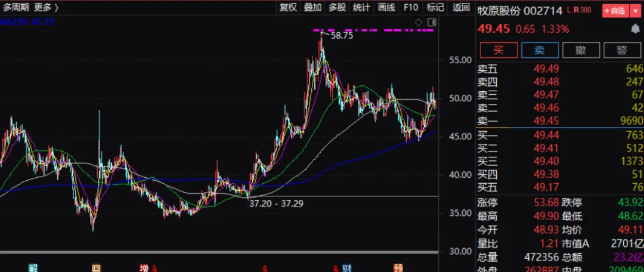644x272 pixels.
Task: Click the 37.20 - 37.29 price range label
Action: tap(277, 203)
